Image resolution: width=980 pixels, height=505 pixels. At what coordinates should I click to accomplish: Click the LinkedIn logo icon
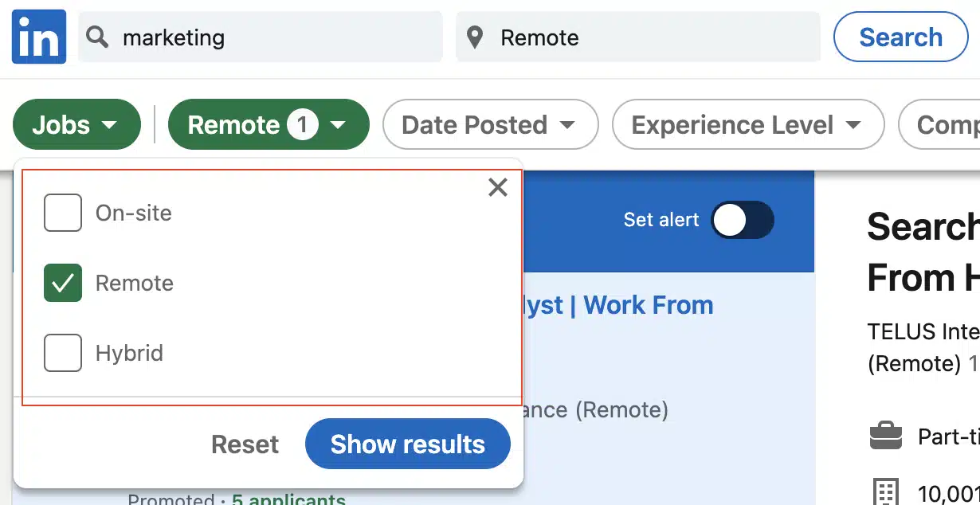(x=38, y=37)
